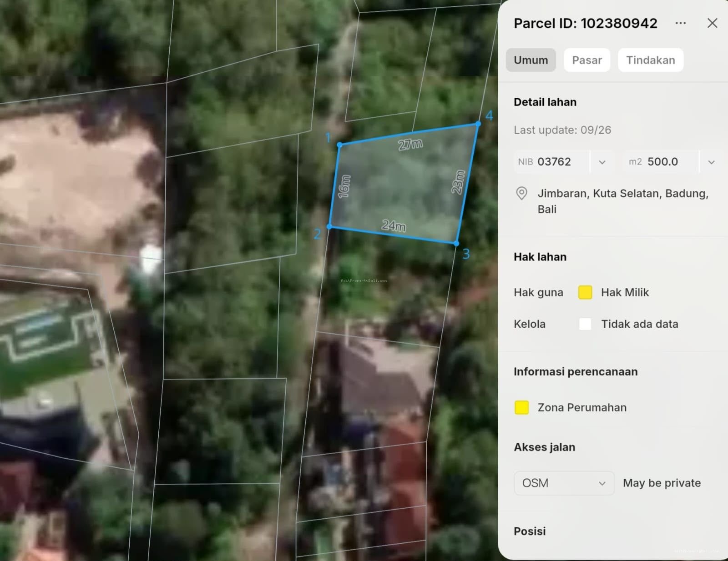Click the Posisi section heading
Screen dimensions: 728x561
pyautogui.click(x=530, y=531)
